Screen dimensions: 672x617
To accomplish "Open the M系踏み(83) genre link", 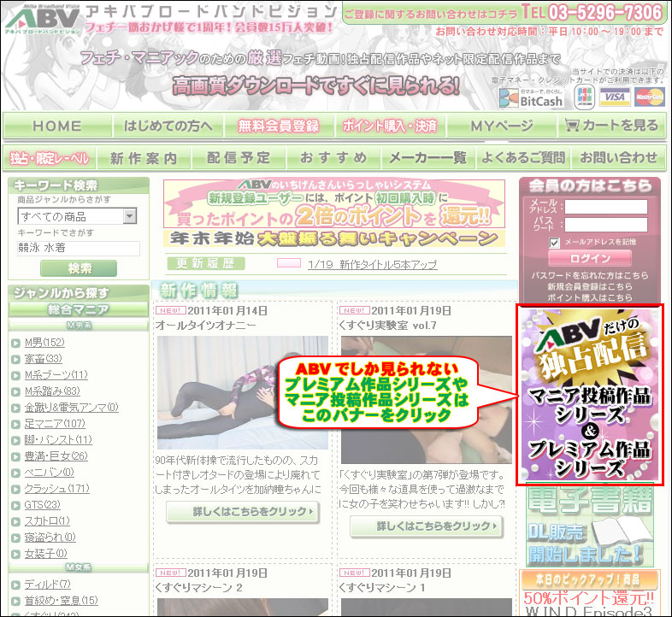I will tap(52, 391).
